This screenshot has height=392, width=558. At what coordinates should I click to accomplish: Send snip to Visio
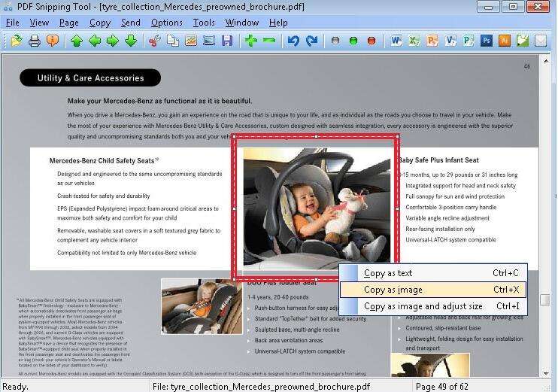click(450, 41)
